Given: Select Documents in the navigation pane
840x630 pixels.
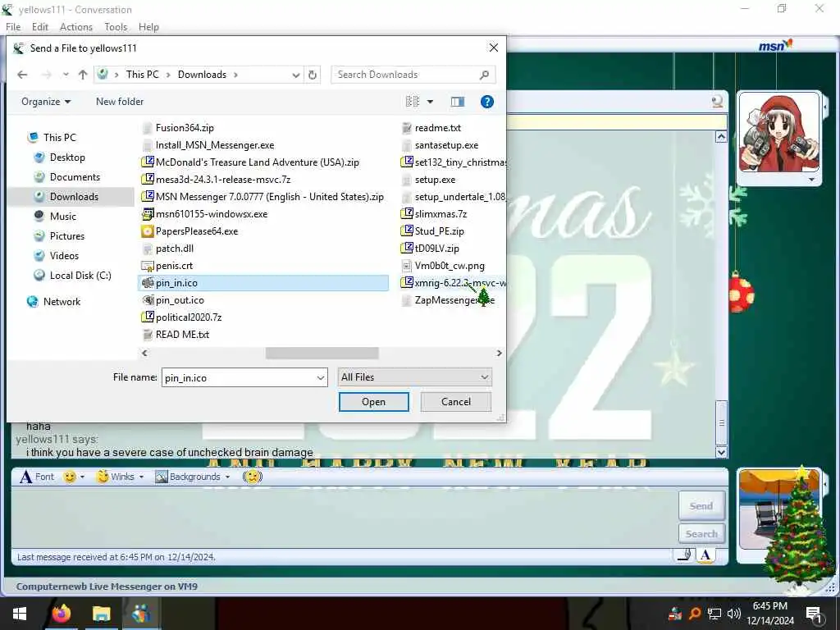Looking at the screenshot, I should (75, 177).
